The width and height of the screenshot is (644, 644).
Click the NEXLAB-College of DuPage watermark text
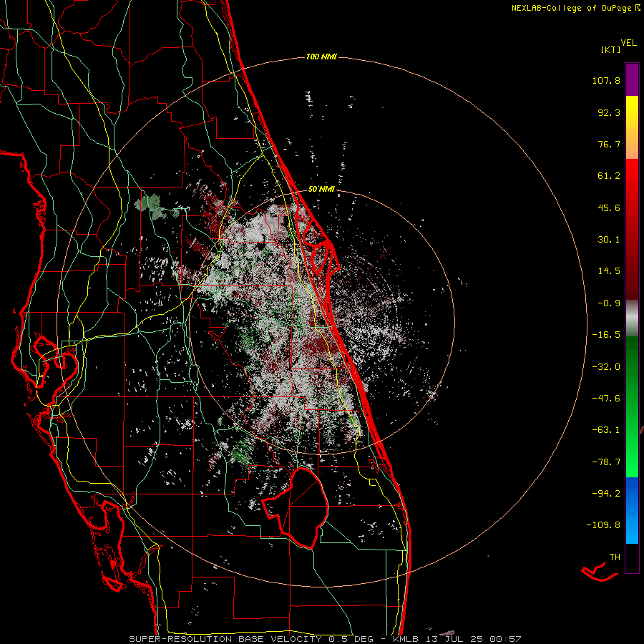[x=575, y=8]
